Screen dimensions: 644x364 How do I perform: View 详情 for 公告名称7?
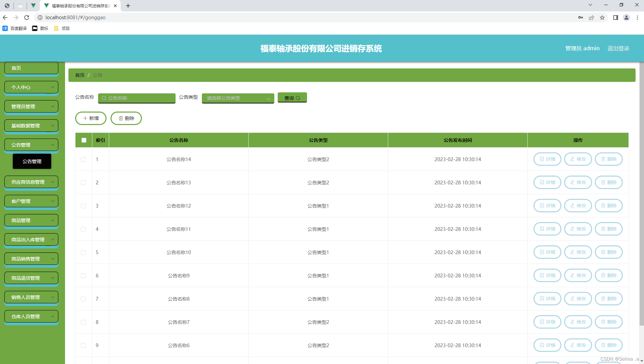tap(547, 322)
